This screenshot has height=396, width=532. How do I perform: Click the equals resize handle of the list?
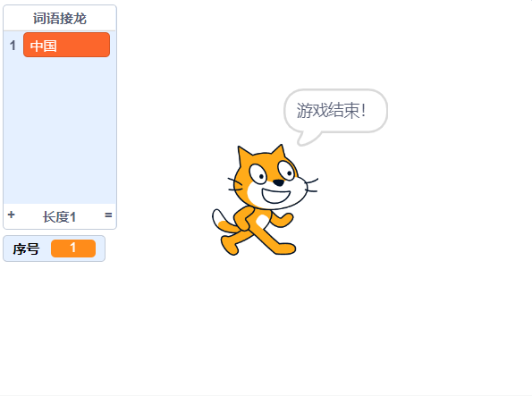pos(108,215)
